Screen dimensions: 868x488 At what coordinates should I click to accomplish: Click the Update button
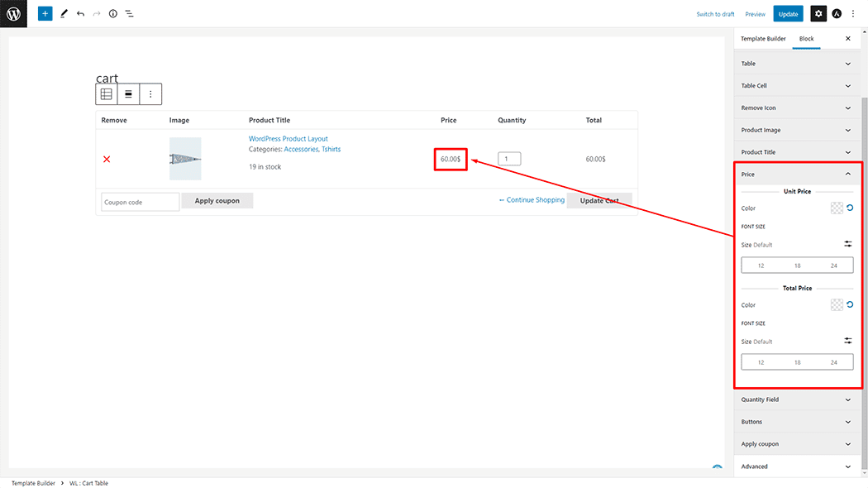[x=788, y=14]
